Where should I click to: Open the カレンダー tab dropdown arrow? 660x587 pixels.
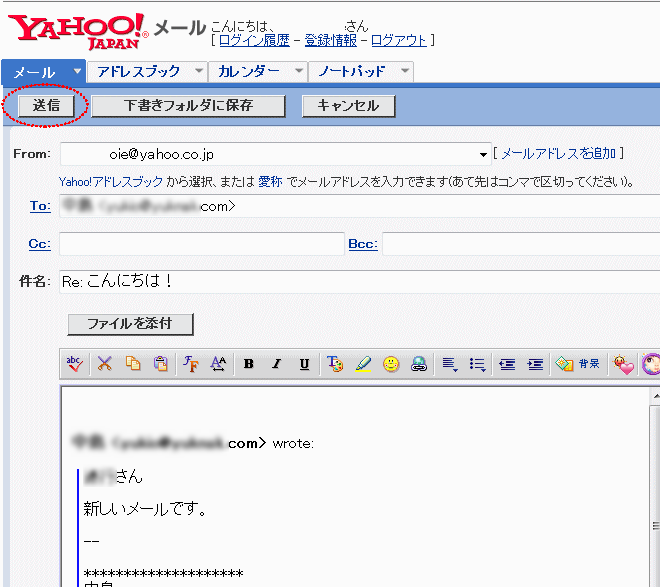pos(298,71)
